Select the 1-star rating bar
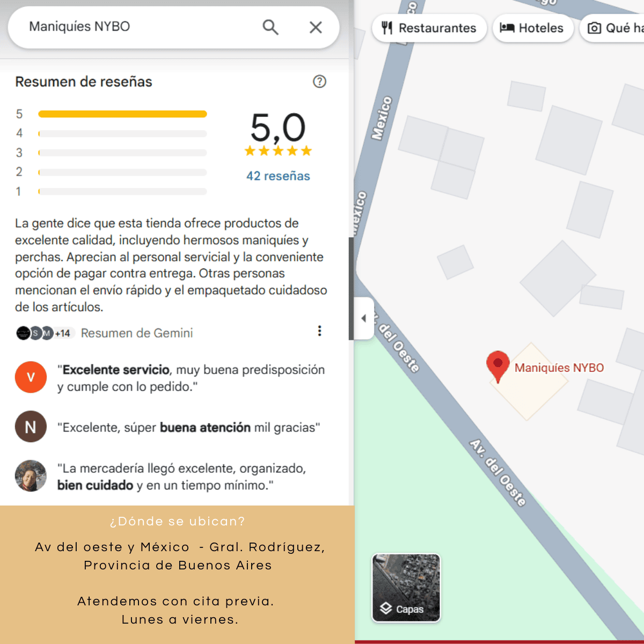Screen dimensions: 644x644 point(122,191)
